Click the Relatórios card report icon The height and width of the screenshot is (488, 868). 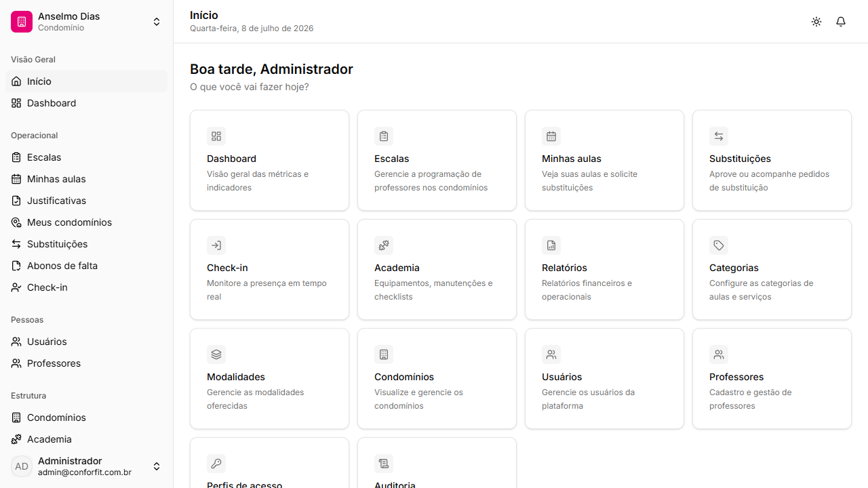(551, 245)
